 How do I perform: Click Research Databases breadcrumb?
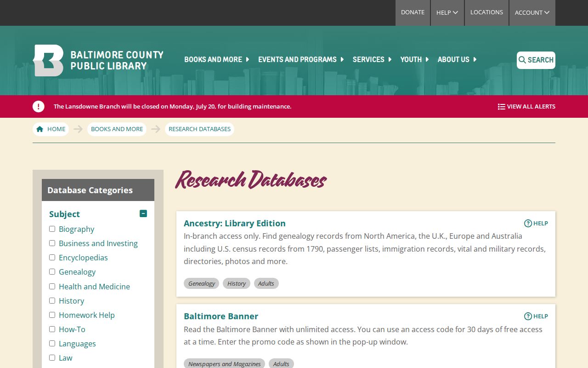click(199, 129)
